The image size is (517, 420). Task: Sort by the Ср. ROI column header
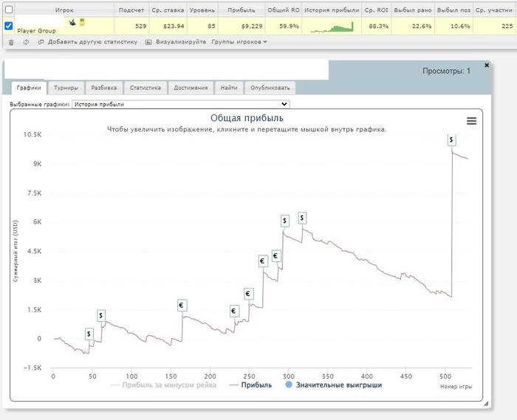(x=376, y=10)
